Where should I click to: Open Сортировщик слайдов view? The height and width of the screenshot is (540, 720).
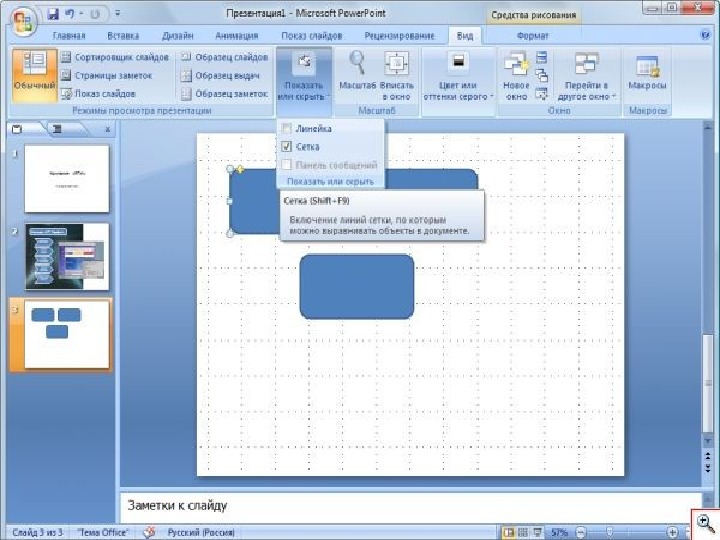click(115, 57)
